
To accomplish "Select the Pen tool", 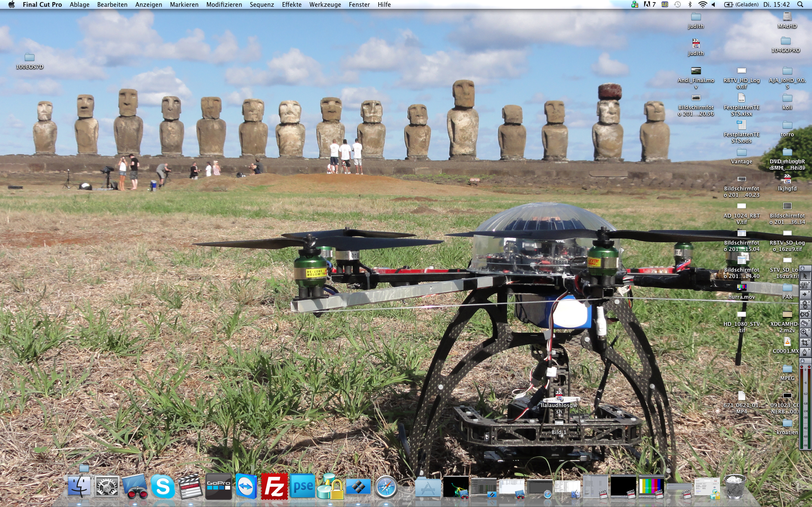I will pyautogui.click(x=805, y=351).
